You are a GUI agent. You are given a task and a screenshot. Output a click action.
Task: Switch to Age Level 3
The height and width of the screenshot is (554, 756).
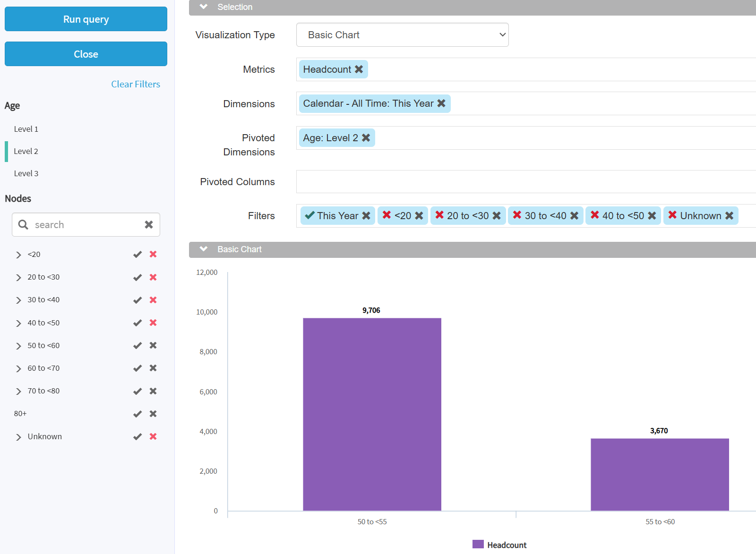pos(26,173)
